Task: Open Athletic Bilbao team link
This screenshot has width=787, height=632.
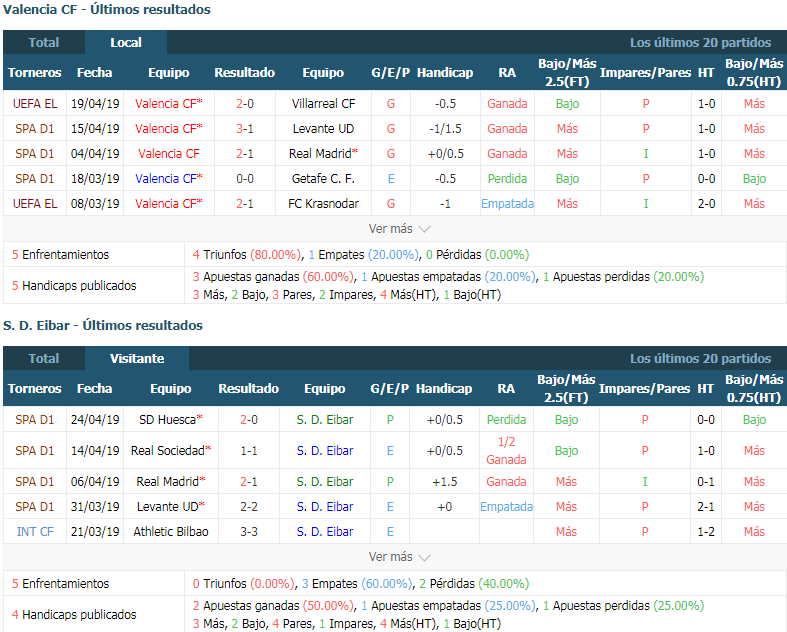Action: [171, 532]
